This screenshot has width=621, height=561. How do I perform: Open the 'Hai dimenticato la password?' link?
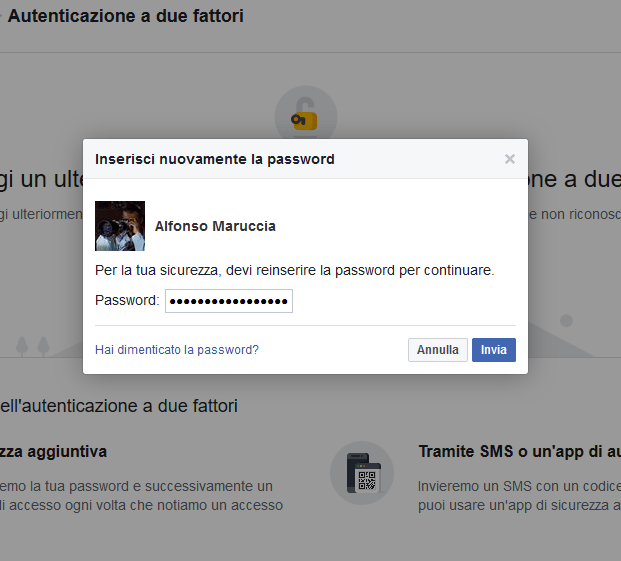[177, 350]
